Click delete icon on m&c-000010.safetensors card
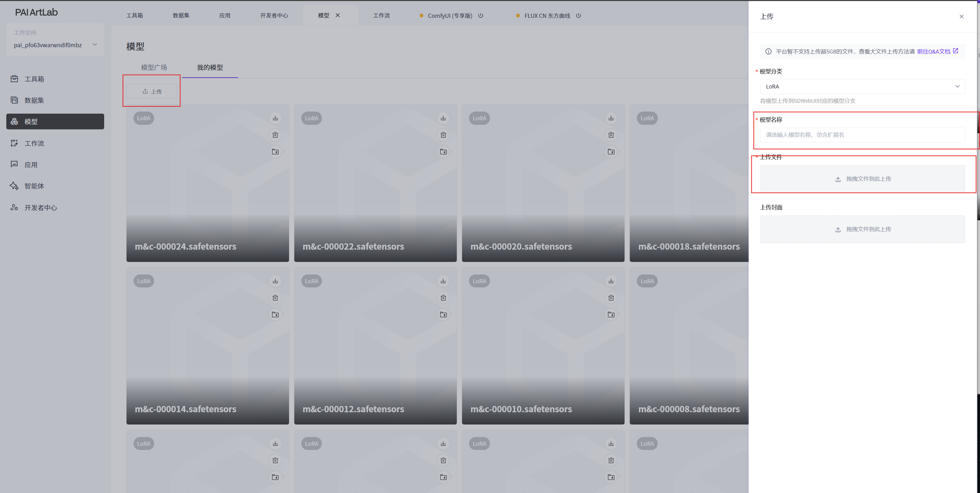Viewport: 980px width, 493px height. point(611,298)
